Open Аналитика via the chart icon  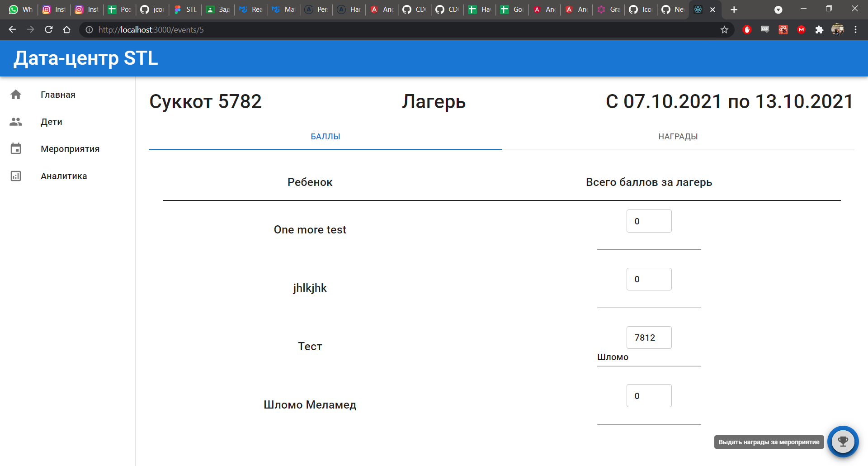tap(16, 176)
